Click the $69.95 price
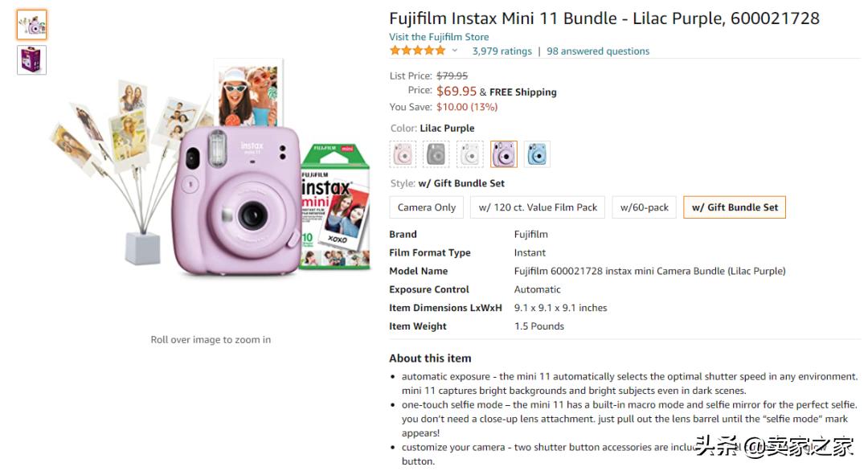868x471 pixels. (x=457, y=92)
